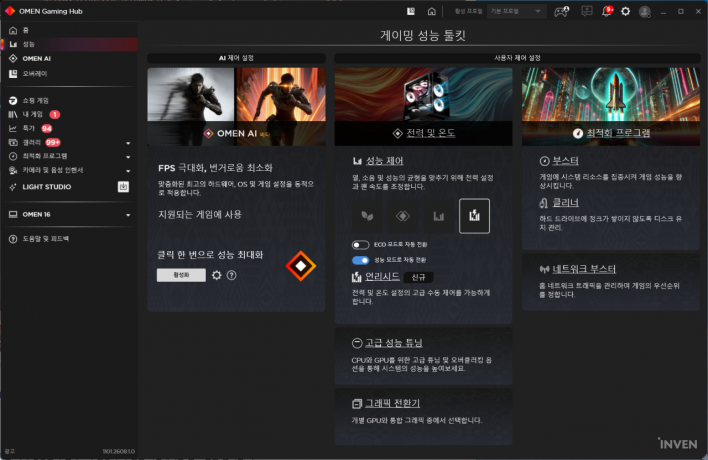Image resolution: width=708 pixels, height=460 pixels.
Task: Click the LIGHT STUDIO download icon
Action: (123, 187)
